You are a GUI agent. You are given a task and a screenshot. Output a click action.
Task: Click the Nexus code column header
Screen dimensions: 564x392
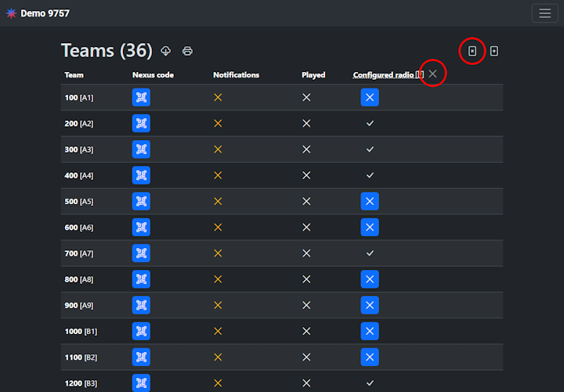(x=153, y=75)
